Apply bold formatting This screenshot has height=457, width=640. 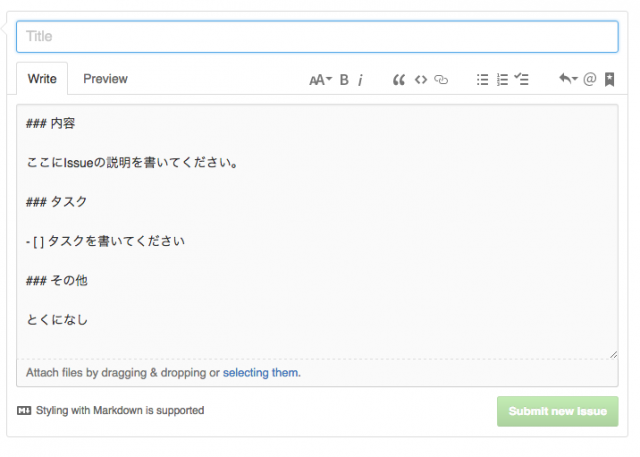(x=344, y=80)
